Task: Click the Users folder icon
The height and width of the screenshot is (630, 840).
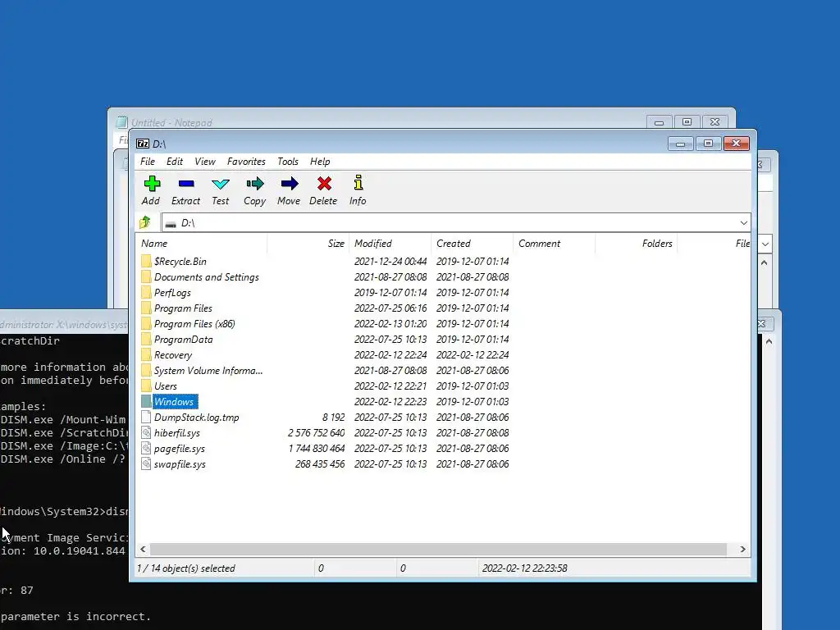Action: [x=146, y=386]
